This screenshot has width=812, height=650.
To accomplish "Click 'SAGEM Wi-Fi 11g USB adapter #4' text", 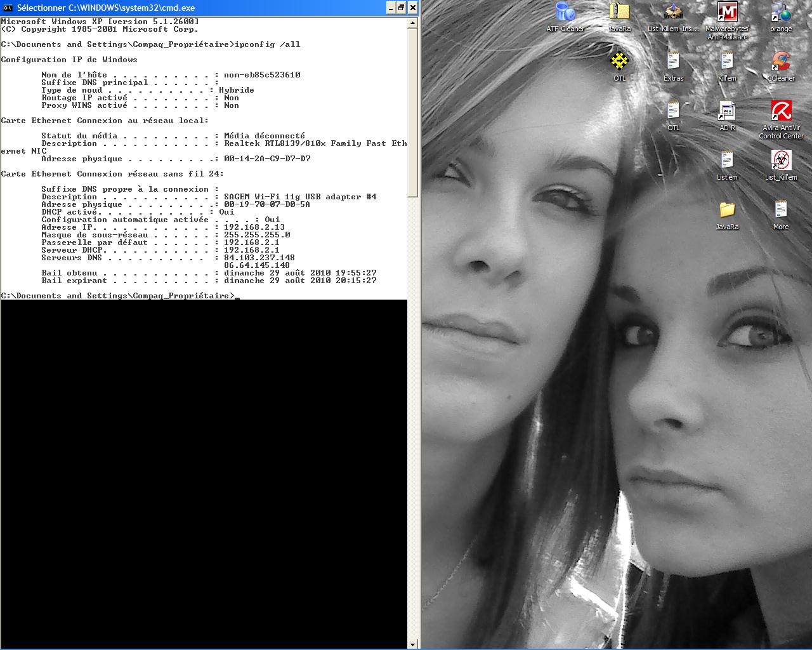I will pos(300,197).
